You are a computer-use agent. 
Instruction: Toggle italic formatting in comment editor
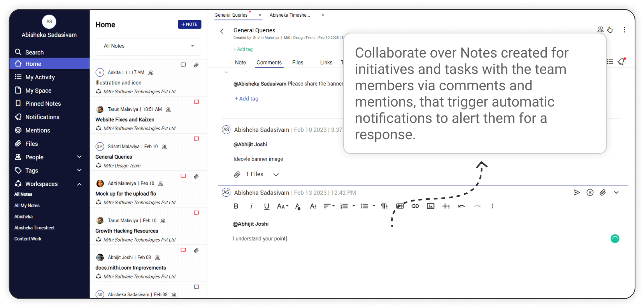[x=251, y=206]
